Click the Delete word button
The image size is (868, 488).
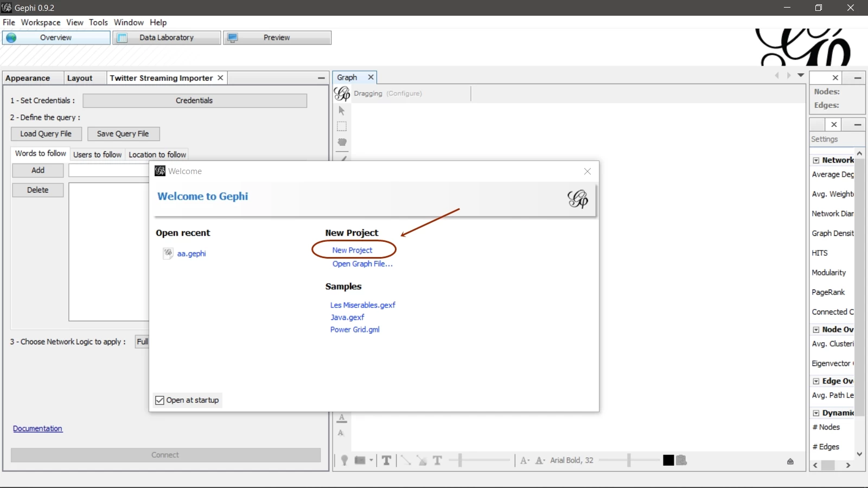38,190
